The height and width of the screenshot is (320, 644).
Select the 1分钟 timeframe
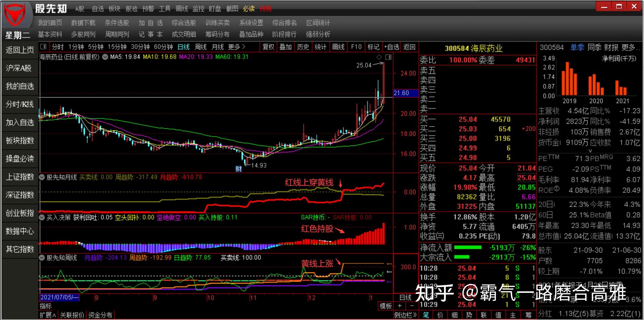(76, 47)
